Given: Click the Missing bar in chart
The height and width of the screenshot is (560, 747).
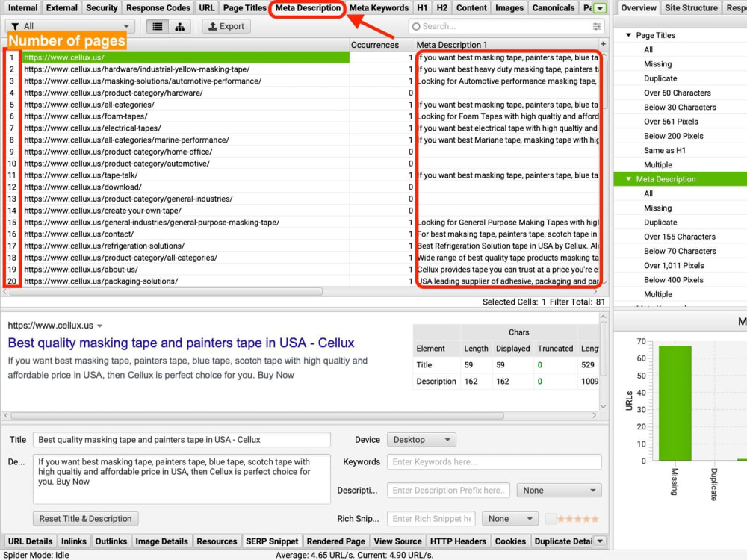Looking at the screenshot, I should 675,403.
